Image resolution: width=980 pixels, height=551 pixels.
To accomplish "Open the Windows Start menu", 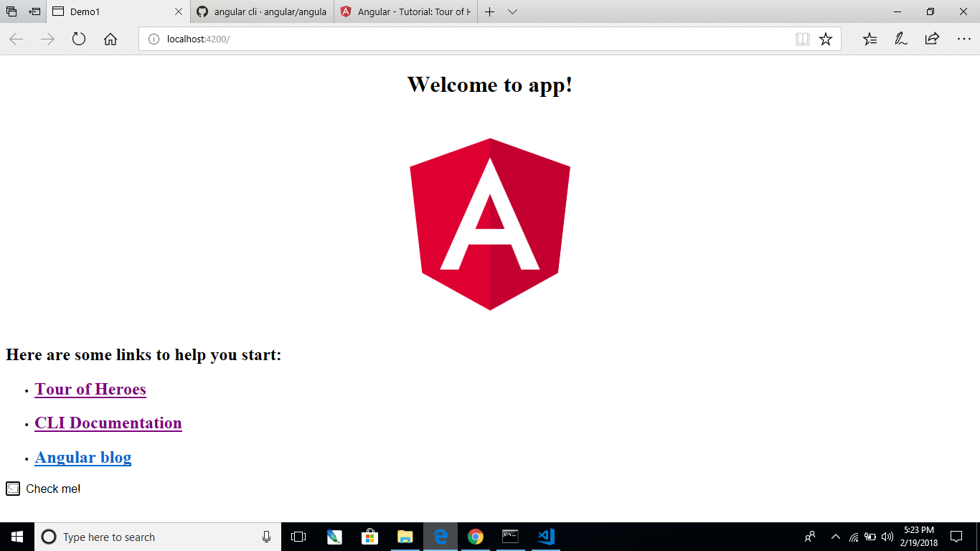I will (x=17, y=537).
